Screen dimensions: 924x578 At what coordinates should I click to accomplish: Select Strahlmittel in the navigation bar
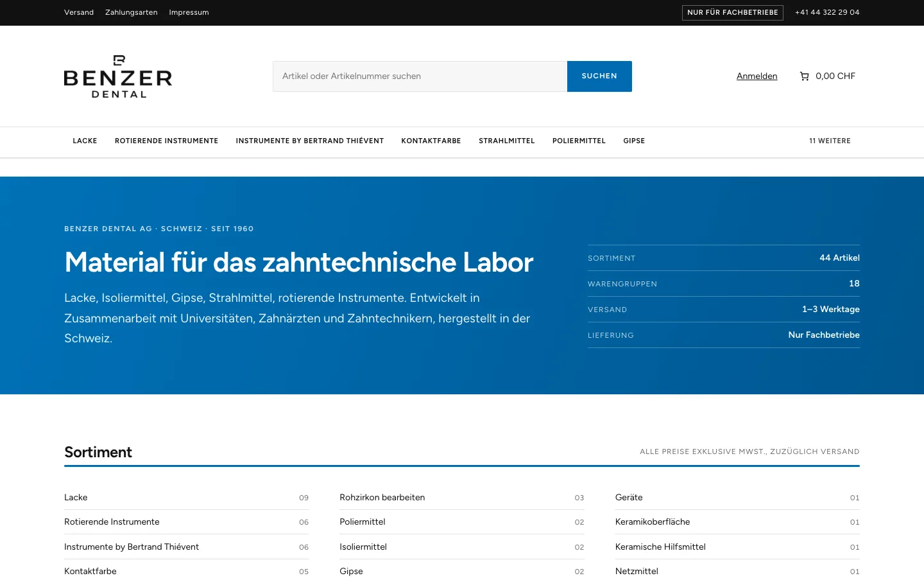pos(507,141)
